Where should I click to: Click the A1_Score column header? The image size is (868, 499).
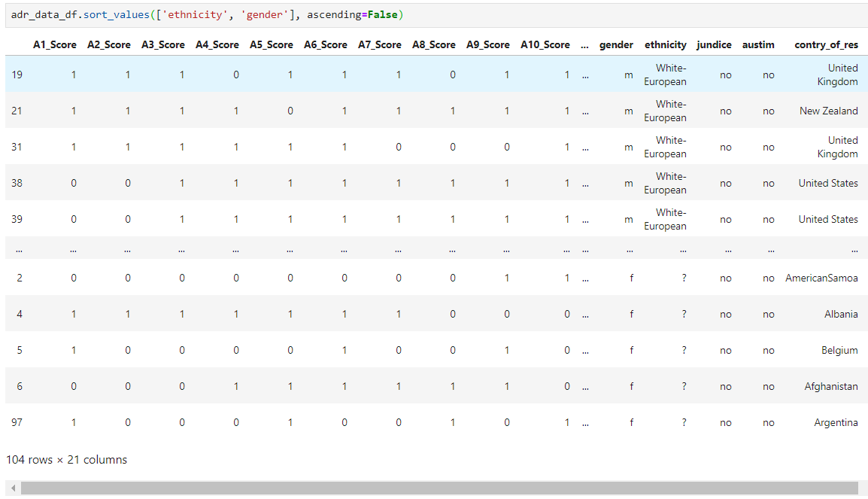click(55, 45)
